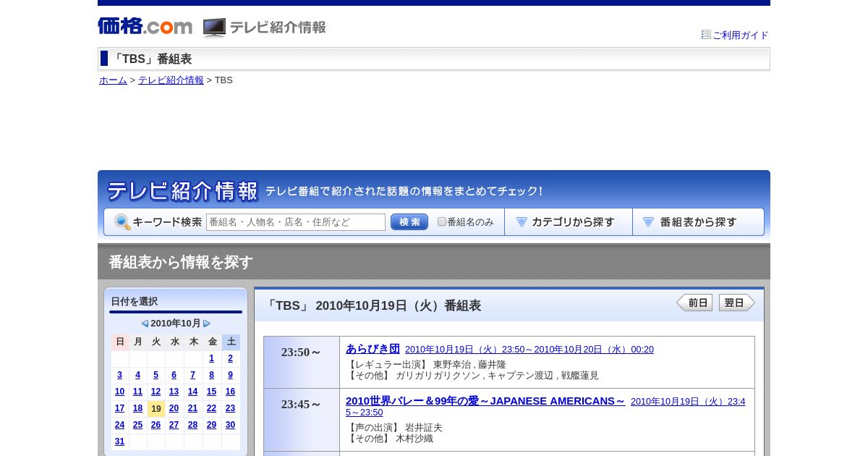Select October 14 in calendar
This screenshot has width=868, height=456.
point(192,392)
